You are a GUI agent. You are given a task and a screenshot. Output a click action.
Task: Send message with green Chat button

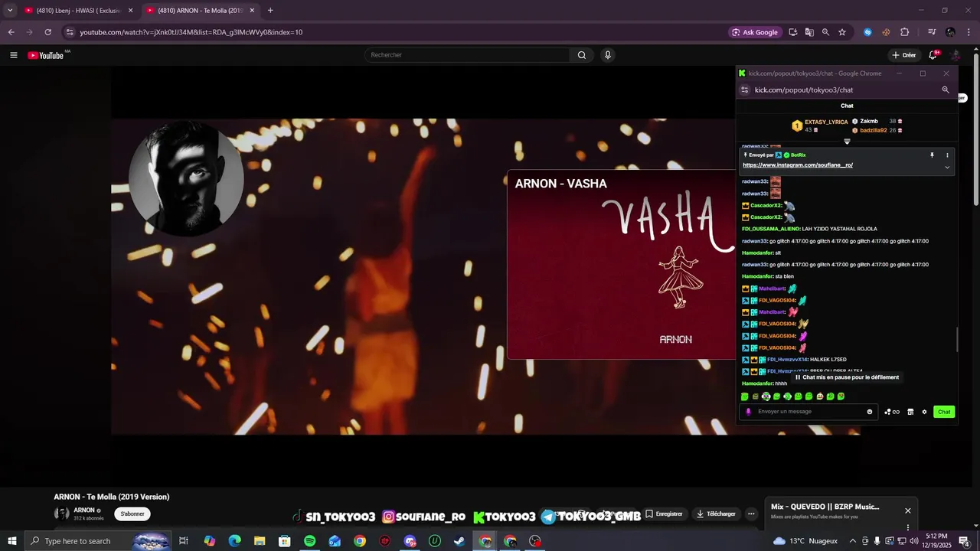[944, 412]
